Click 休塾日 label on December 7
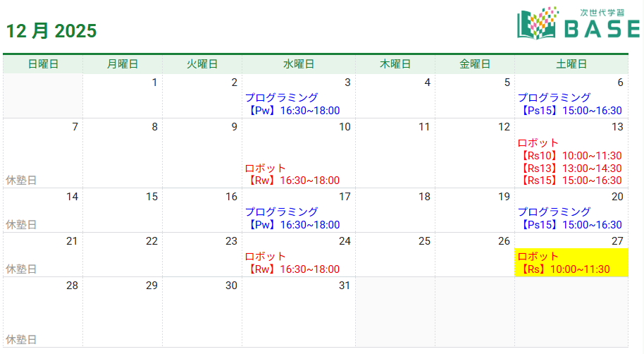644x354 pixels. pyautogui.click(x=21, y=180)
